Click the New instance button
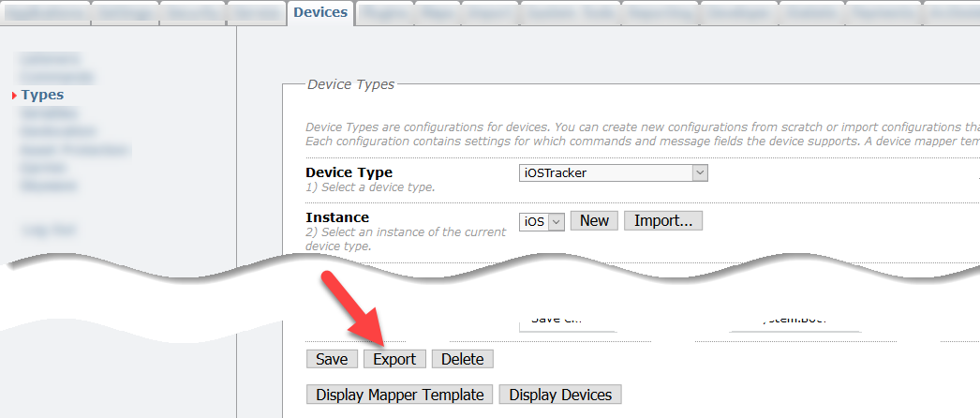This screenshot has height=418, width=980. 594,220
